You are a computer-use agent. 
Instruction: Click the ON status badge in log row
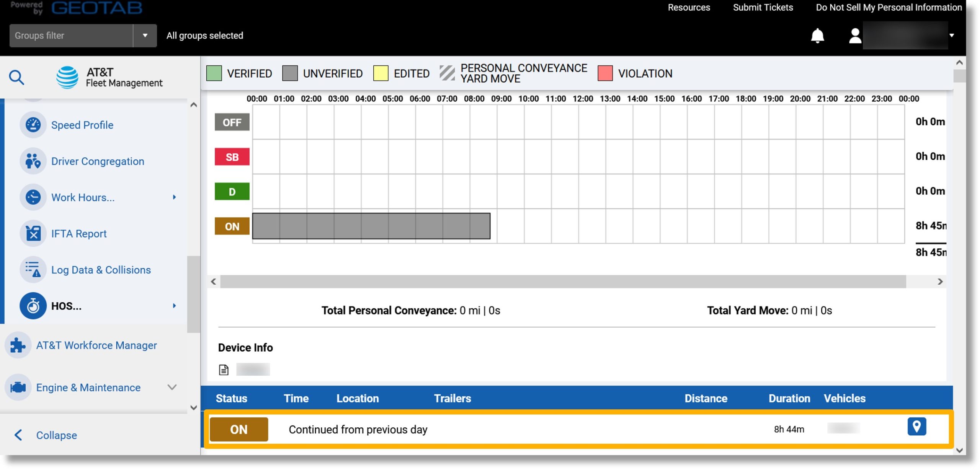pyautogui.click(x=239, y=429)
